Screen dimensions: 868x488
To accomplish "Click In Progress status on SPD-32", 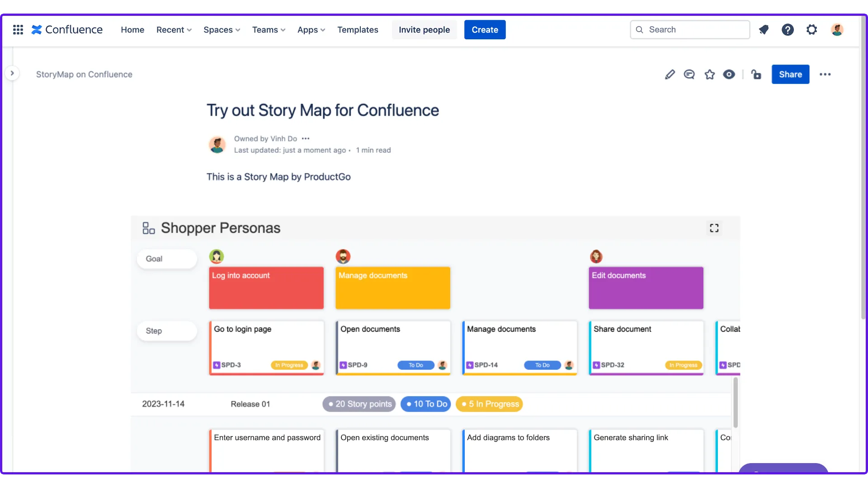I will pyautogui.click(x=684, y=365).
